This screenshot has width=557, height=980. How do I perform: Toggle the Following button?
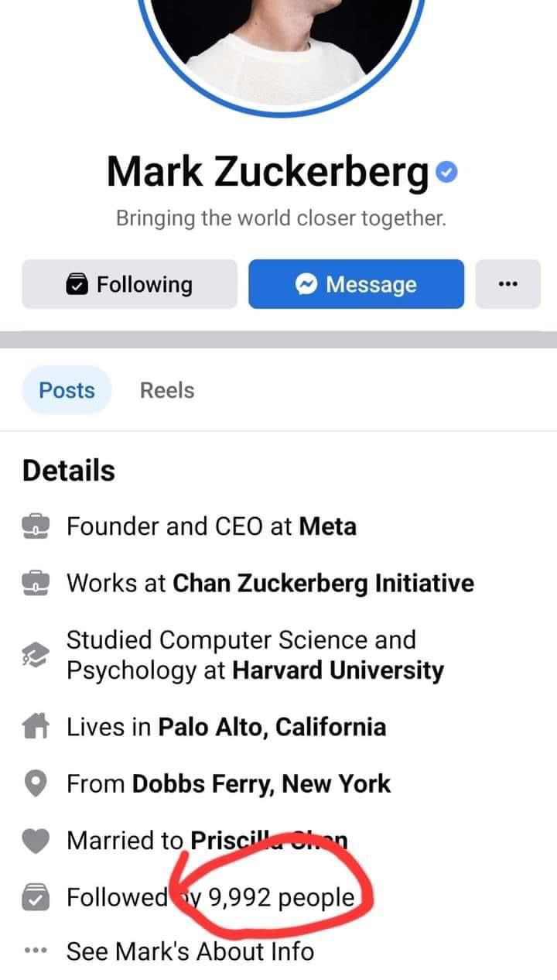pyautogui.click(x=129, y=284)
